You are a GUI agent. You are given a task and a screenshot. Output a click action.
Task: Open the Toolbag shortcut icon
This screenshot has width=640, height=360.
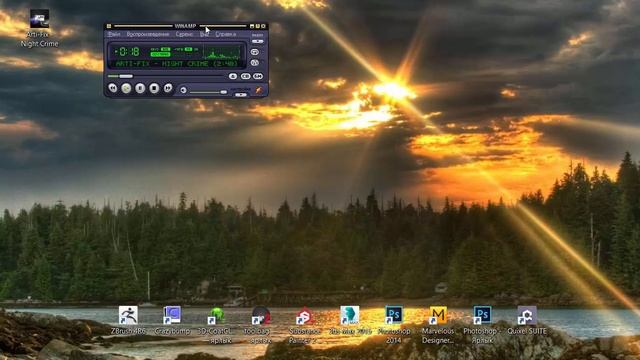coord(260,325)
